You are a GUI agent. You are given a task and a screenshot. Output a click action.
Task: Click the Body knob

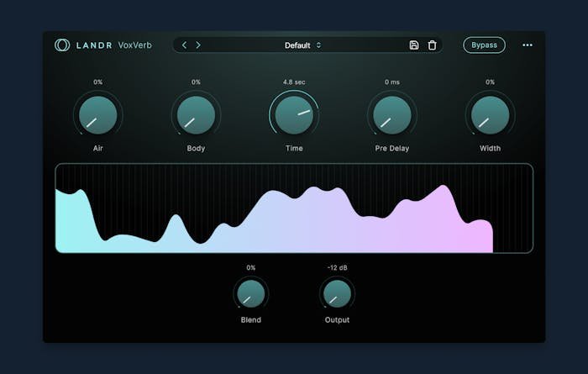pyautogui.click(x=196, y=115)
